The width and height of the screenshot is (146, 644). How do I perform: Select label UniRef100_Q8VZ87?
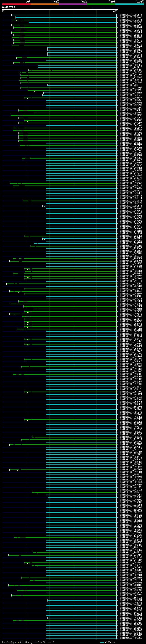[131, 631]
